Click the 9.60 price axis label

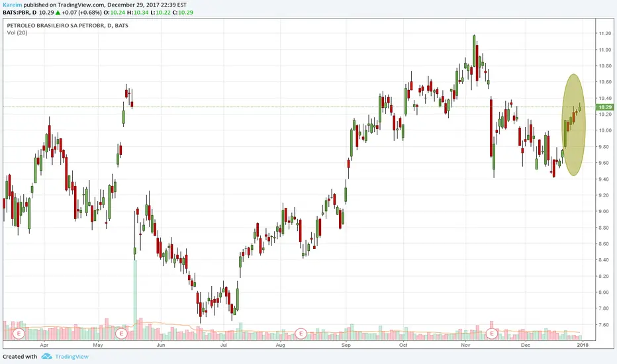(x=605, y=163)
